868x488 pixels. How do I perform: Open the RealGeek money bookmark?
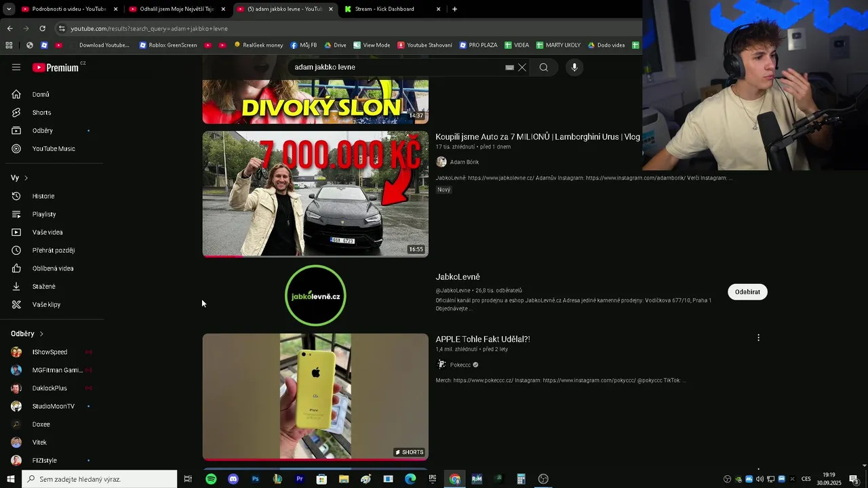tap(258, 45)
